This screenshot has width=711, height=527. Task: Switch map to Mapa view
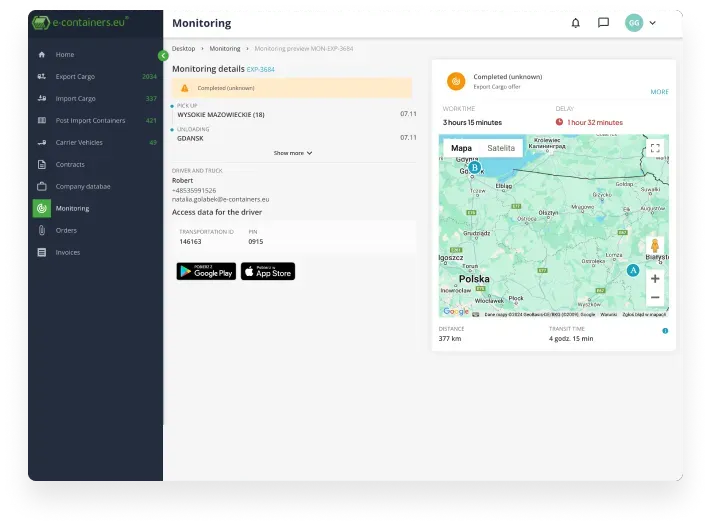461,148
